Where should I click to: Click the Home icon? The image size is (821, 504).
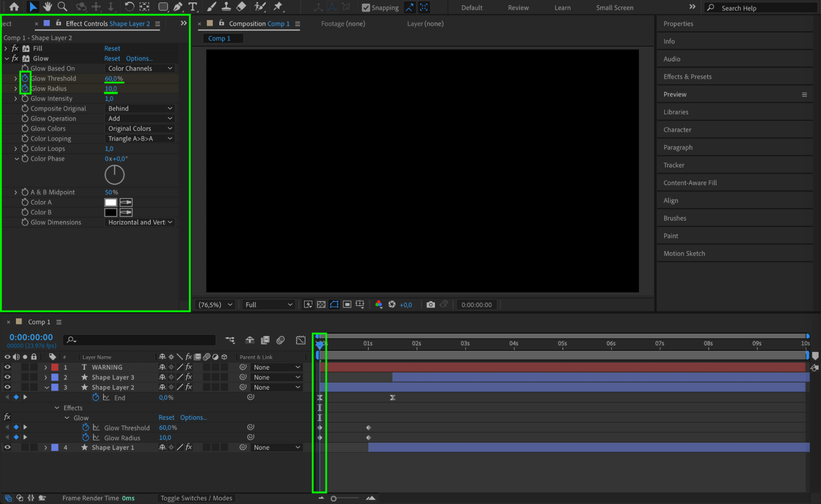[x=14, y=7]
